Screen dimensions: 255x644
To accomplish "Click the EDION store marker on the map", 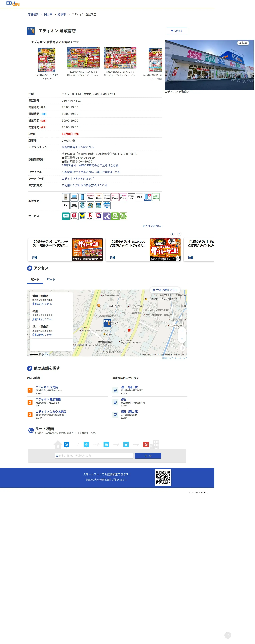I will [x=107, y=323].
